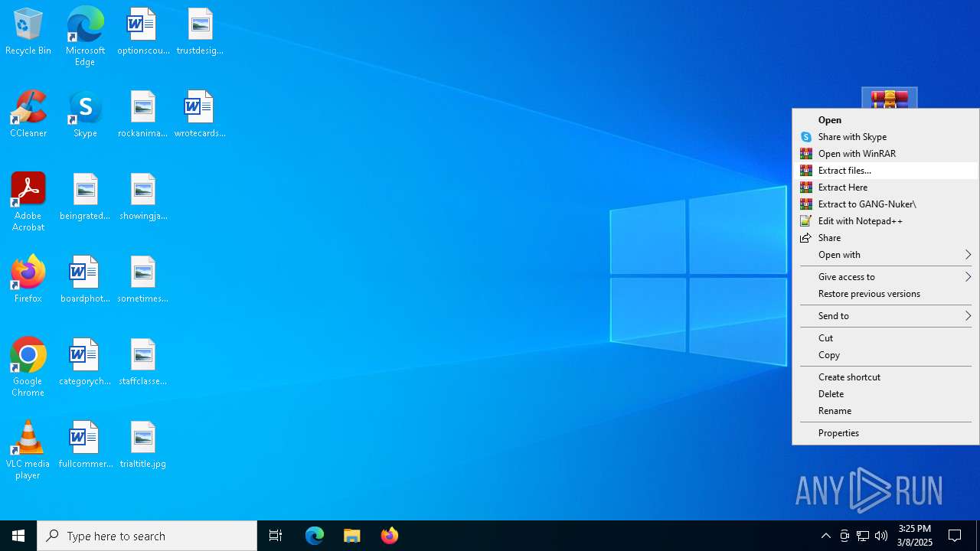Click the taskbar clock showing 3:25 PM
The width and height of the screenshot is (980, 551).
tap(915, 536)
